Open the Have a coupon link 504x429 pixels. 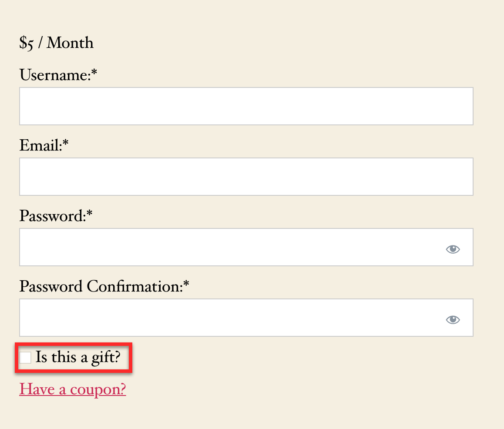pyautogui.click(x=73, y=389)
